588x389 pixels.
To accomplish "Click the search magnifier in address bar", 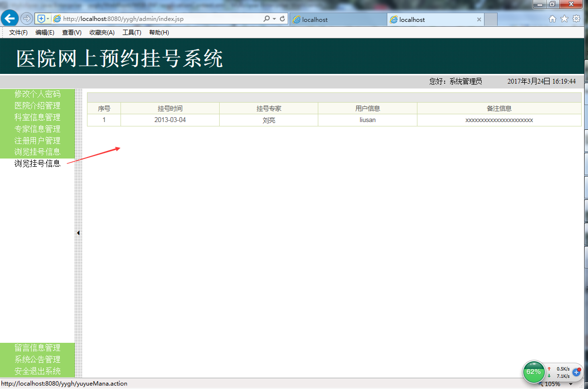I will [x=266, y=19].
